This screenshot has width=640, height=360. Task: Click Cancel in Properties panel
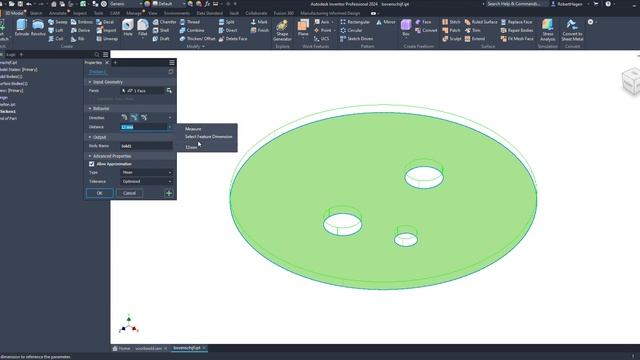click(129, 193)
